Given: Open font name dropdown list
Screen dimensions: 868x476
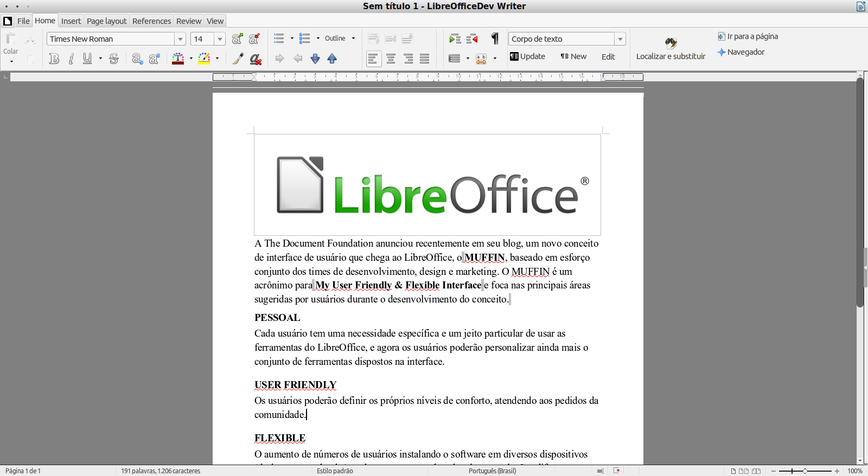Looking at the screenshot, I should (x=180, y=39).
